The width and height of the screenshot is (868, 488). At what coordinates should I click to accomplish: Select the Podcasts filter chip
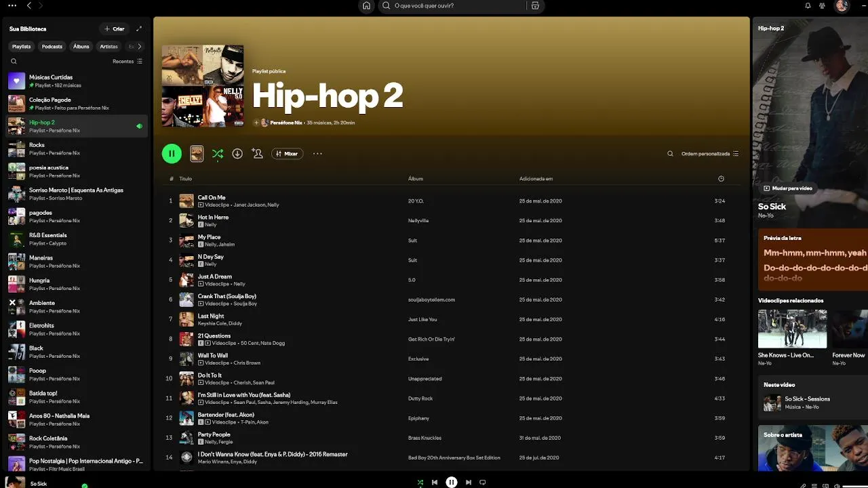pyautogui.click(x=52, y=47)
